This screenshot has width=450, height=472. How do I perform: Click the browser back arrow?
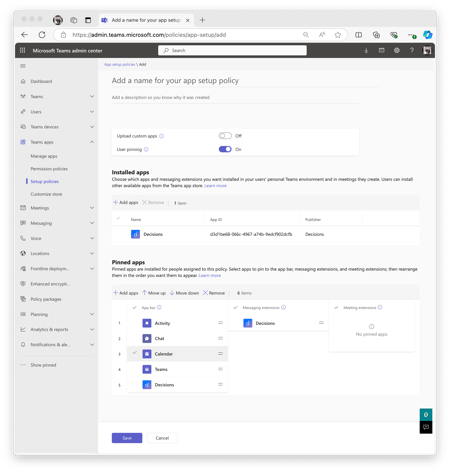coord(24,35)
